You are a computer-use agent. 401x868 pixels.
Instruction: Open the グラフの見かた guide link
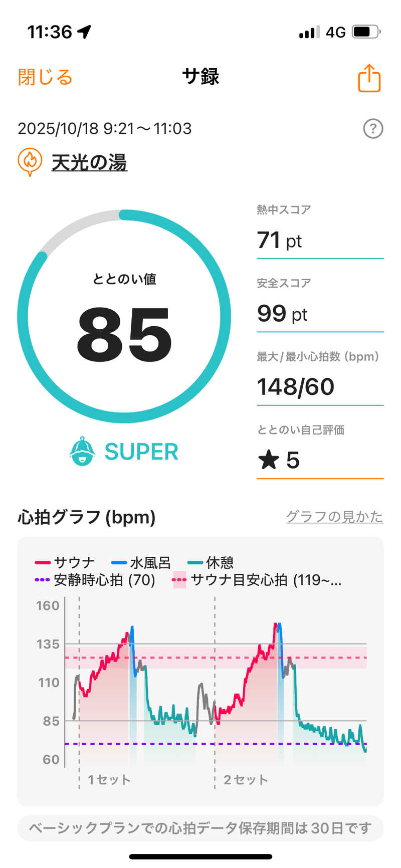334,517
